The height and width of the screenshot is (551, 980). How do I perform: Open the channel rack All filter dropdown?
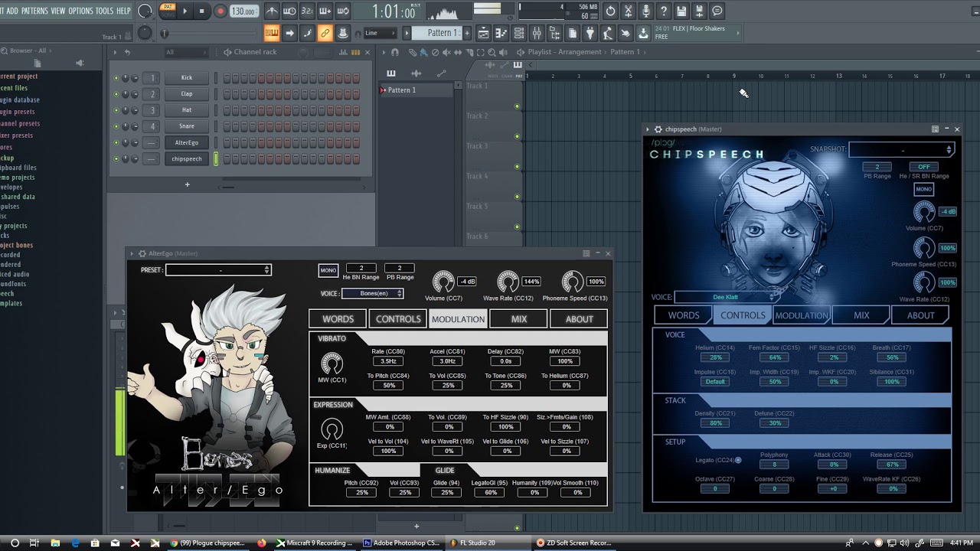tap(188, 52)
